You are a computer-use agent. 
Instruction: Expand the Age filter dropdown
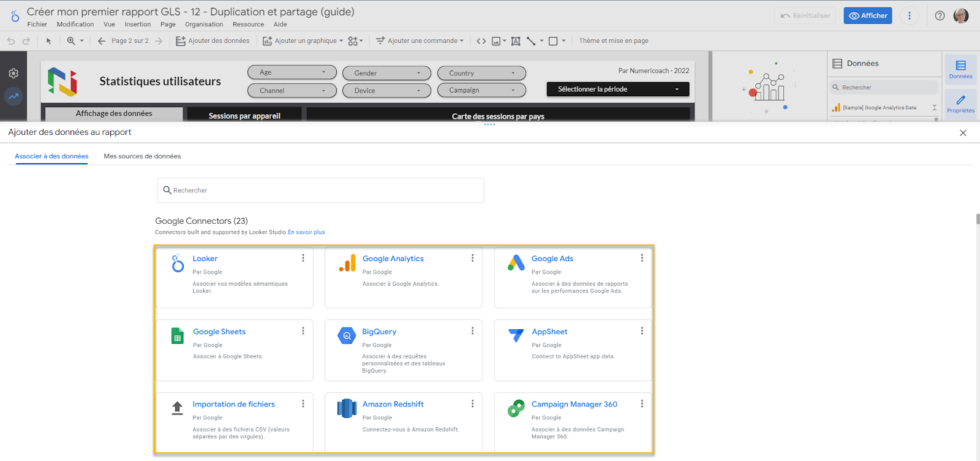tap(292, 72)
